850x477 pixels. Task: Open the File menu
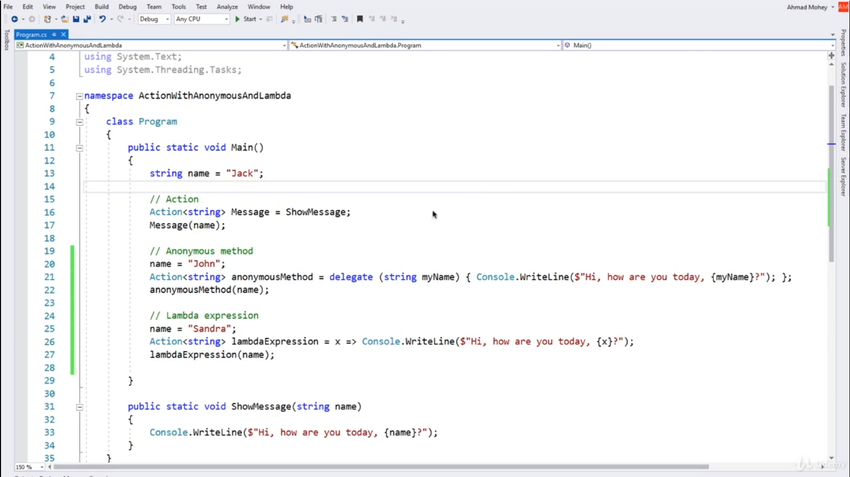coord(8,7)
